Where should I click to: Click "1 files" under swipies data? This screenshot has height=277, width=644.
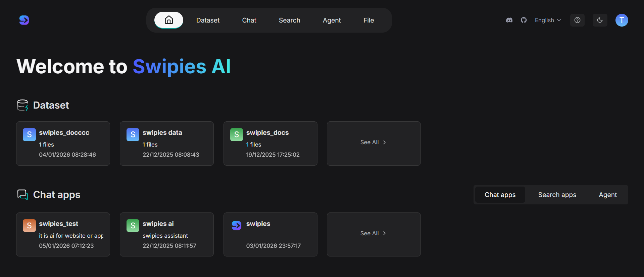click(x=150, y=145)
